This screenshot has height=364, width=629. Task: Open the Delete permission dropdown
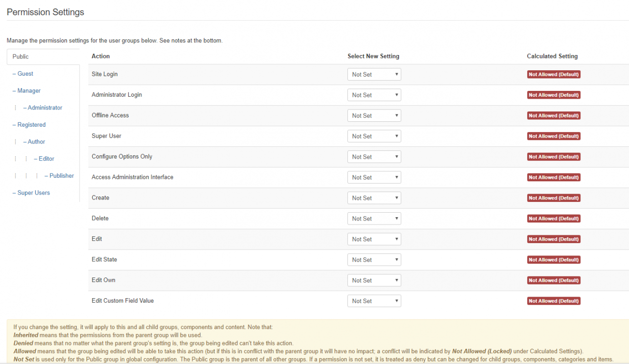tap(374, 219)
